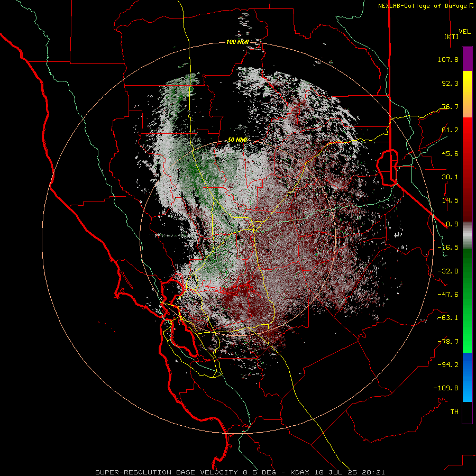Click the 107.8 velocity scale value
Viewport: 476px width, 476px height.
click(x=448, y=59)
